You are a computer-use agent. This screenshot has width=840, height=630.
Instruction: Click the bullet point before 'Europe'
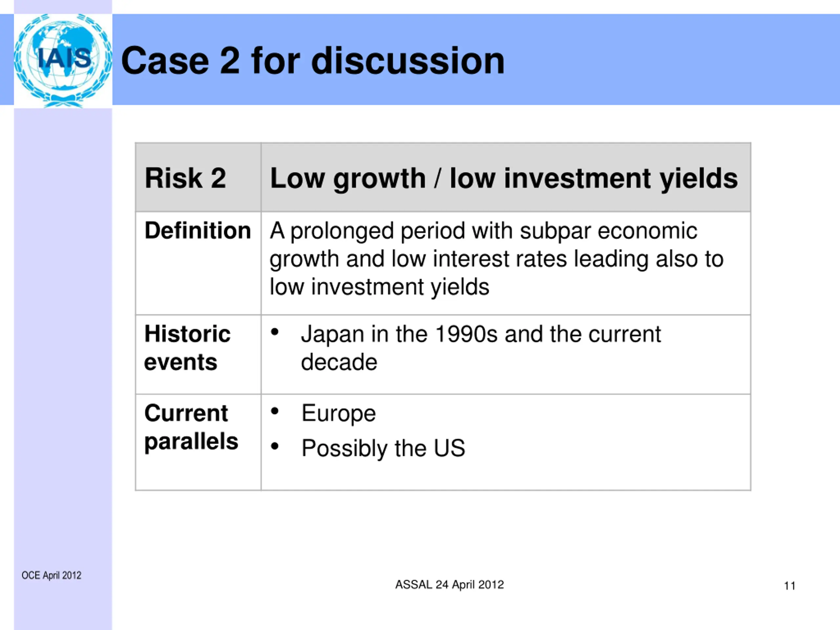(x=275, y=411)
